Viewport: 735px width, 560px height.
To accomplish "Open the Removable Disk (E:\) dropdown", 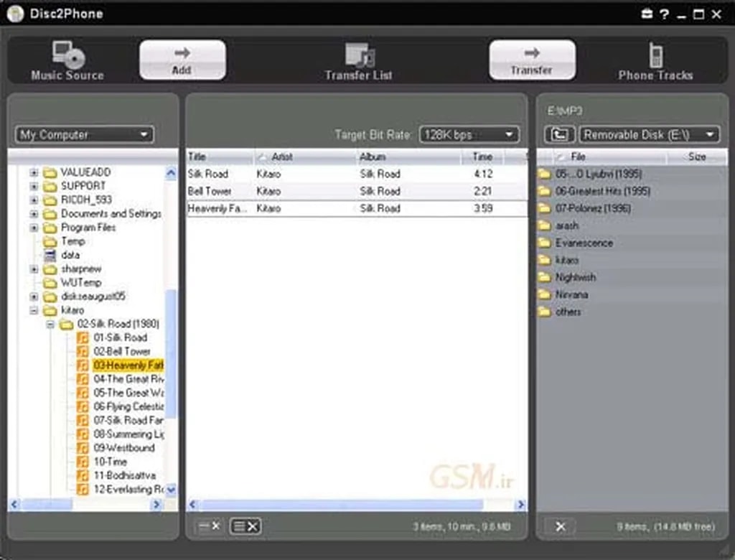I will 649,134.
